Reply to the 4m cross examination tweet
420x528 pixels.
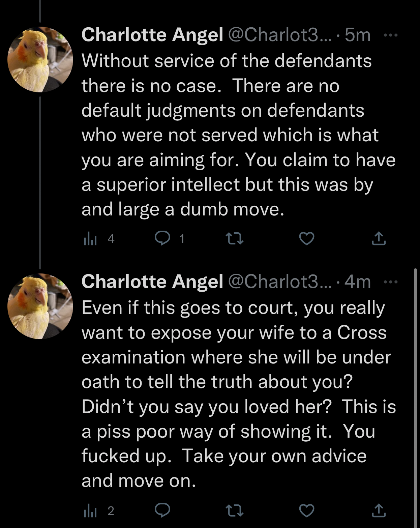tap(162, 510)
